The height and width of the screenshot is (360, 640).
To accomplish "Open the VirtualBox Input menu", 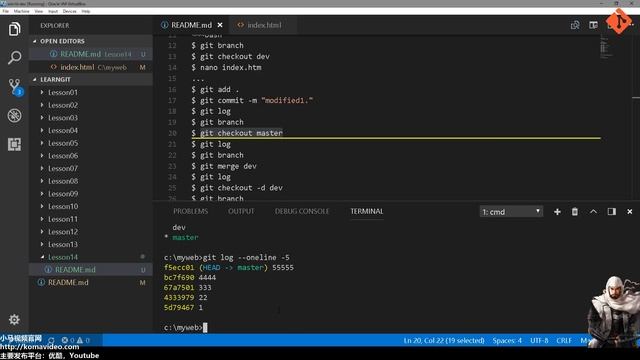I will 53,11.
